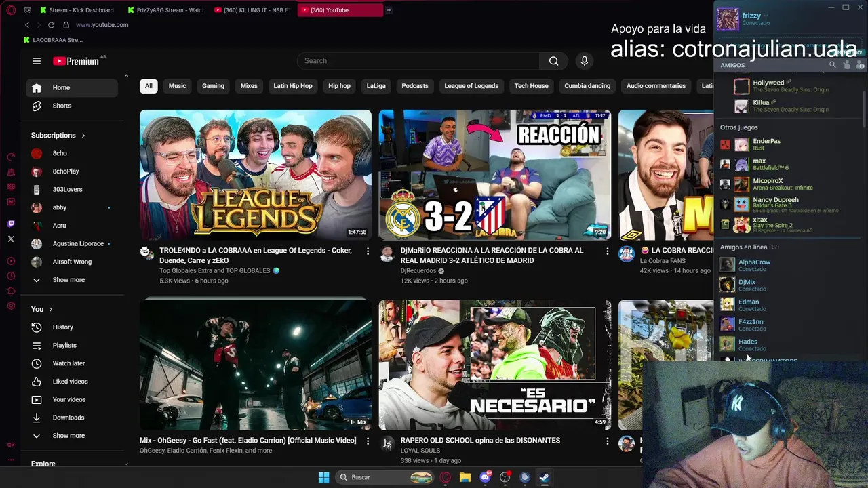Open the Top Globales Extra channel avatar
The image size is (868, 488).
click(147, 253)
